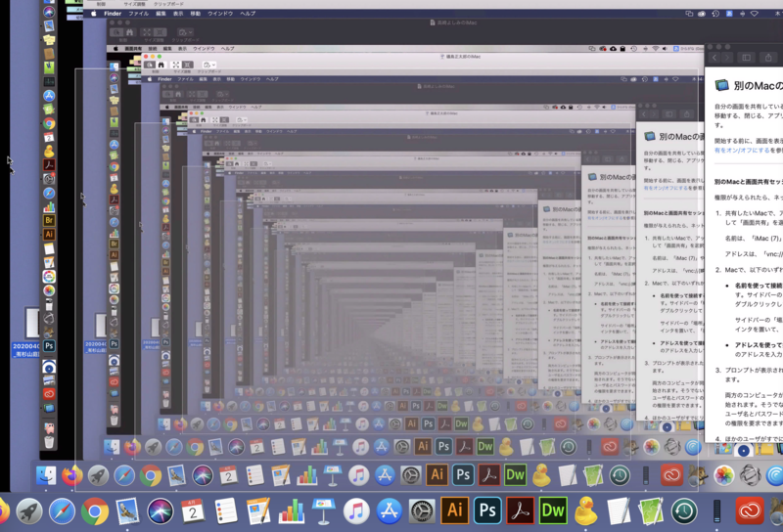This screenshot has height=532, width=783.
Task: Go forward in the largest Help window
Action: coord(727,58)
